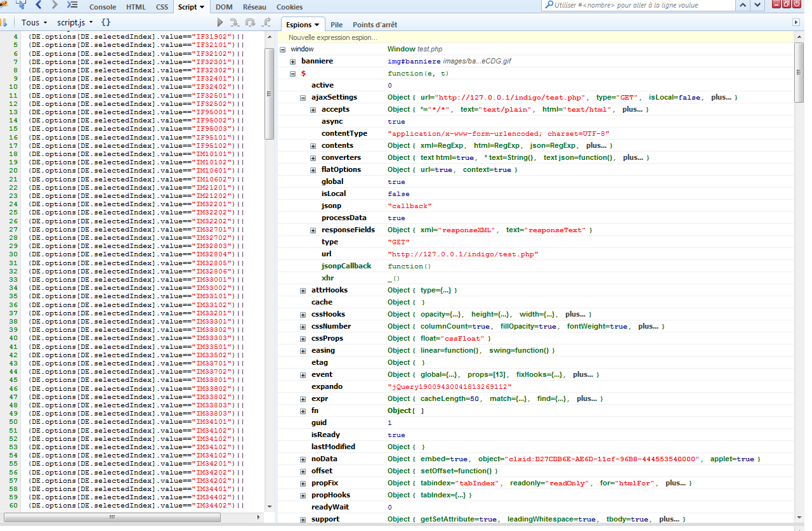Open the Tous script-type filter dropdown
This screenshot has width=812, height=531.
[34, 22]
